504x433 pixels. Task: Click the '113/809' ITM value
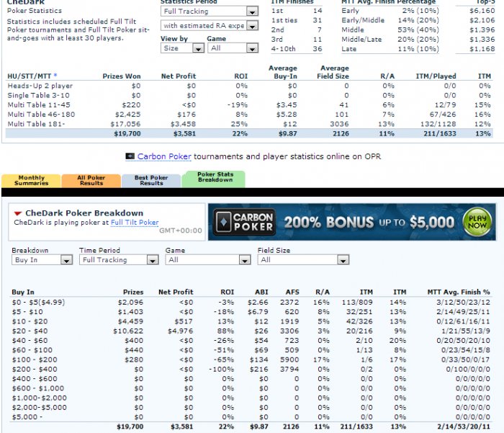pos(357,303)
